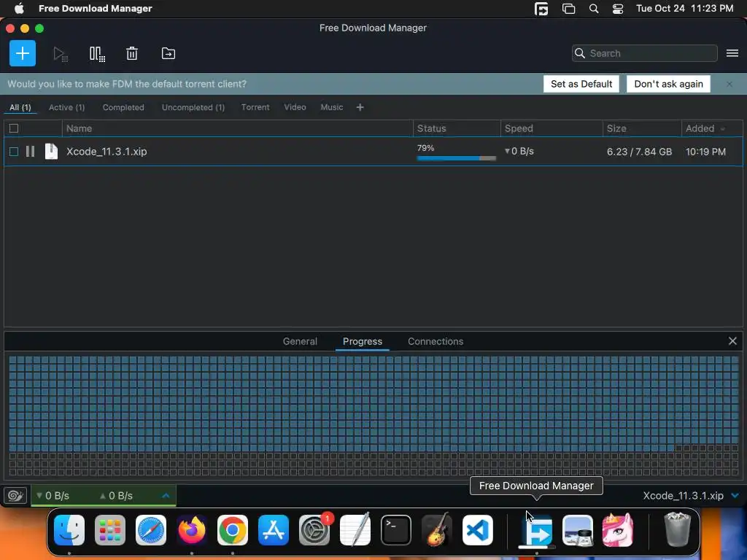The image size is (747, 560).
Task: Switch to Video filter
Action: pos(295,108)
